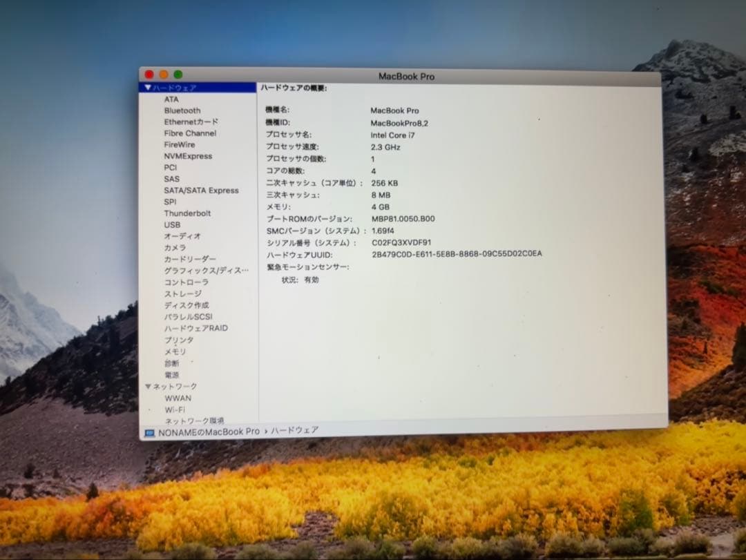Image resolution: width=746 pixels, height=560 pixels.
Task: Select SAS in the sidebar
Action: [x=172, y=179]
